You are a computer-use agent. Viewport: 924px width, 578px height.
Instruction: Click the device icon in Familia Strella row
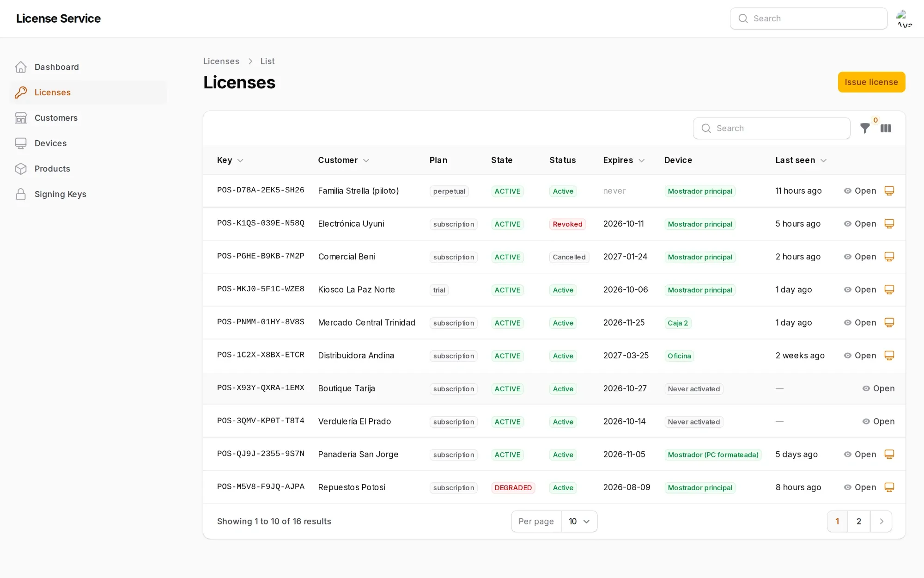click(x=889, y=191)
